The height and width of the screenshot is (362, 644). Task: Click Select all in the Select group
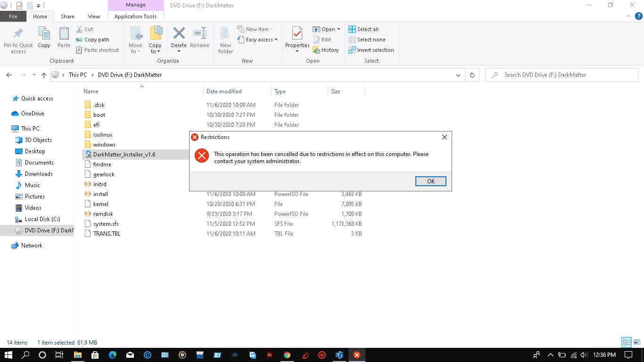coord(363,29)
